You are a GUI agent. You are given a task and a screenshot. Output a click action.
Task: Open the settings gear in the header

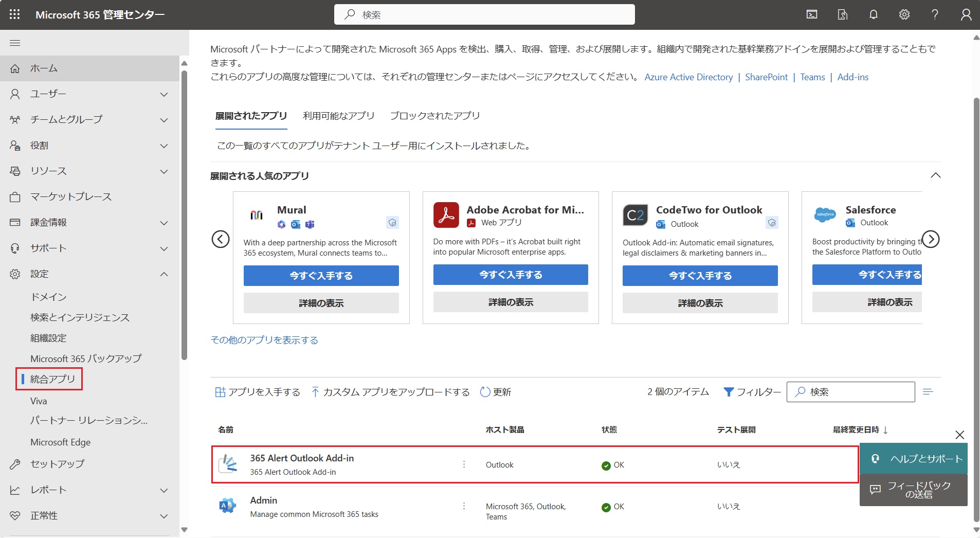click(x=904, y=14)
